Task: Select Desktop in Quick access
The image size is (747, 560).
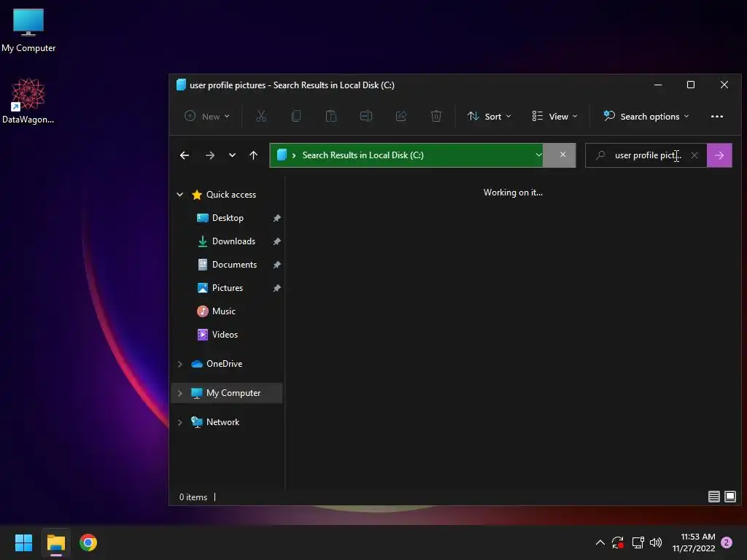Action: pos(228,217)
